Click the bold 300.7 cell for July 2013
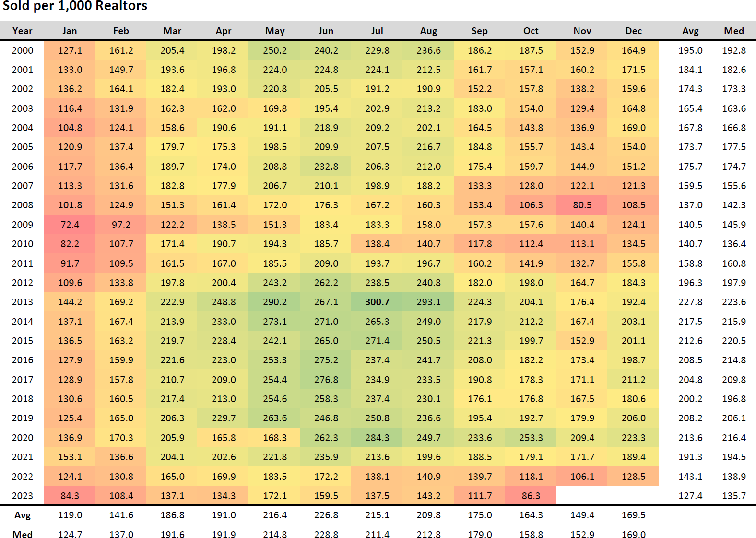Image resolution: width=756 pixels, height=538 pixels. (x=377, y=302)
